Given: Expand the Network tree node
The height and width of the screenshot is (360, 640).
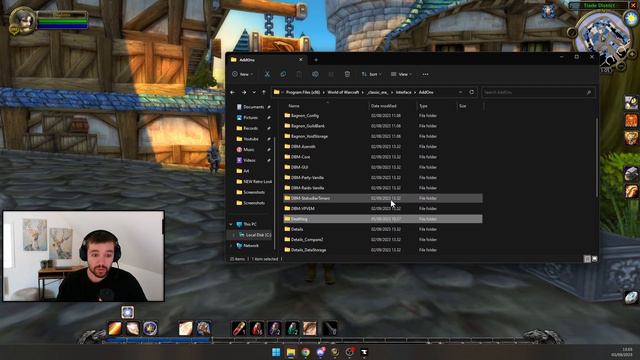Looking at the screenshot, I should (x=231, y=246).
